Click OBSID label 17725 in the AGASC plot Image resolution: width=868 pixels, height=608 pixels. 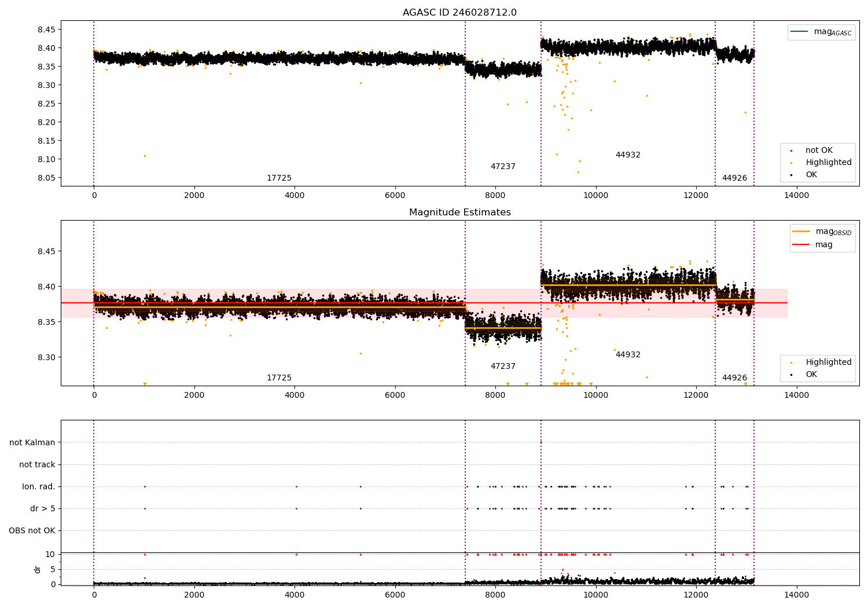pos(279,178)
